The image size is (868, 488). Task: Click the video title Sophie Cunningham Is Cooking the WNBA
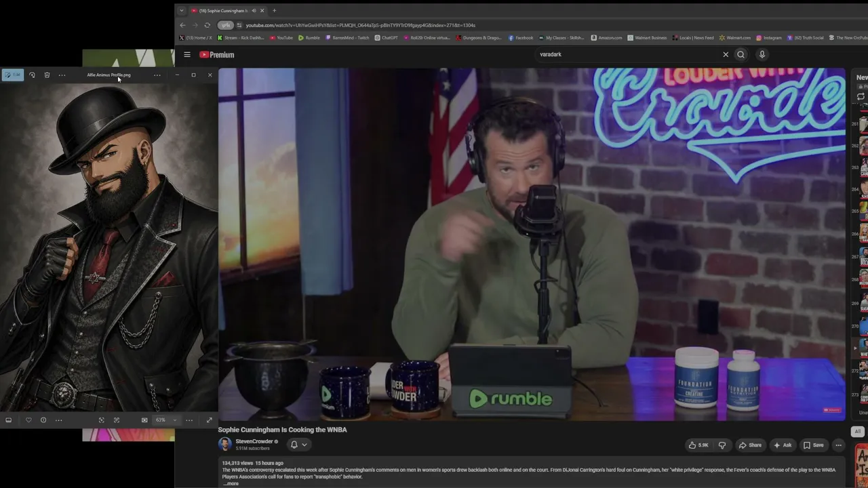tap(282, 430)
